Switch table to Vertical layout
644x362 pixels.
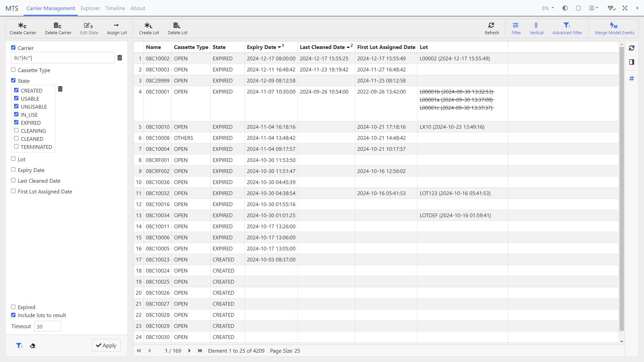coord(536,28)
